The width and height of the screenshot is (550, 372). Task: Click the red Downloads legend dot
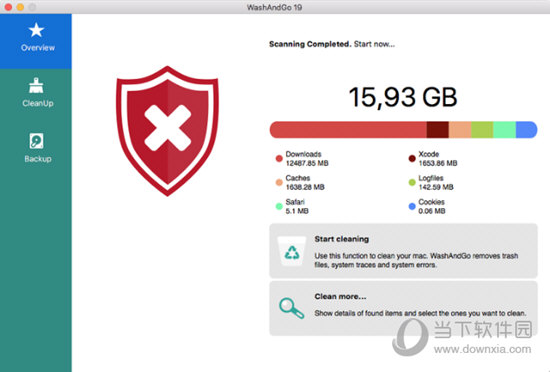[279, 158]
